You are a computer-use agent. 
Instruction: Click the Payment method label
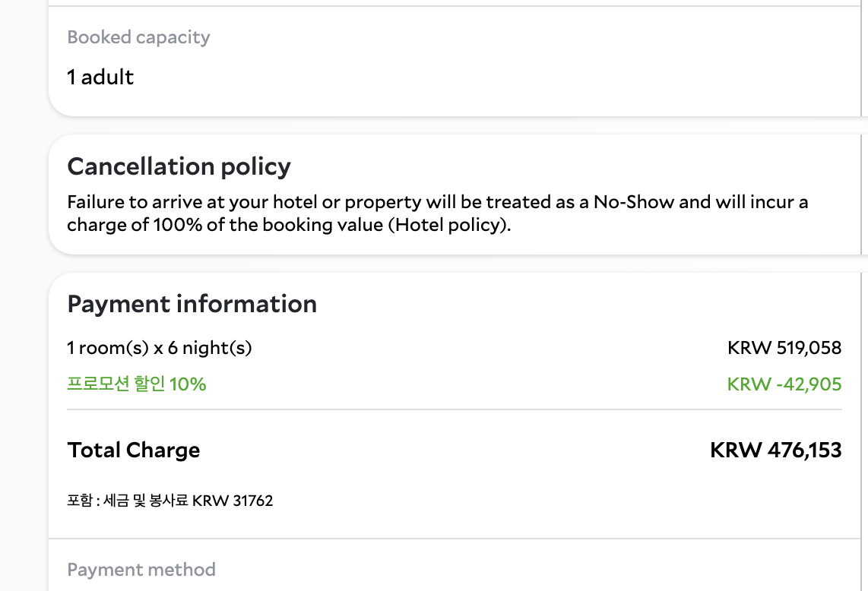141,570
